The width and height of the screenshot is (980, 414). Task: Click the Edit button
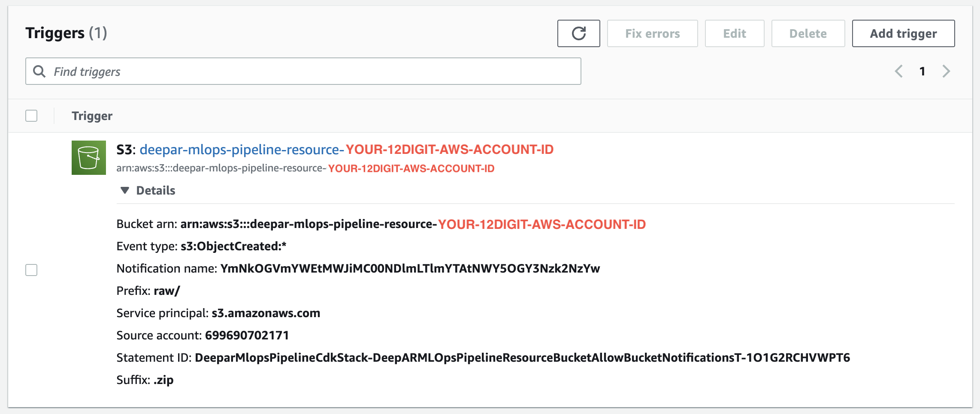coord(735,33)
